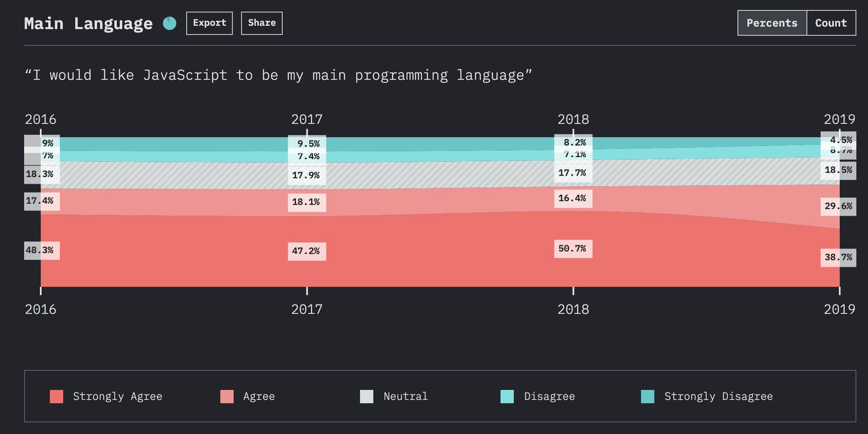Click the Disagree legend swatch
This screenshot has width=868, height=434.
tap(507, 397)
